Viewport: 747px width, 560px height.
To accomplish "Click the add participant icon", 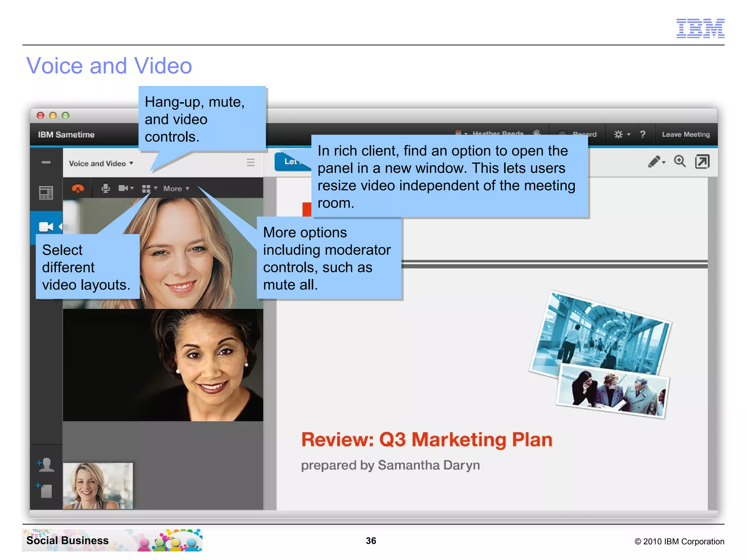I will (46, 465).
